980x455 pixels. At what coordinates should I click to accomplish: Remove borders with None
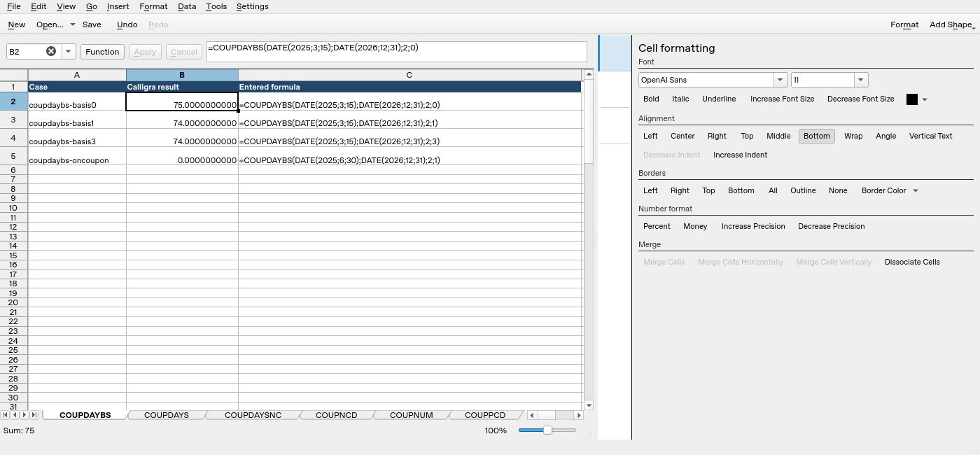tap(838, 190)
